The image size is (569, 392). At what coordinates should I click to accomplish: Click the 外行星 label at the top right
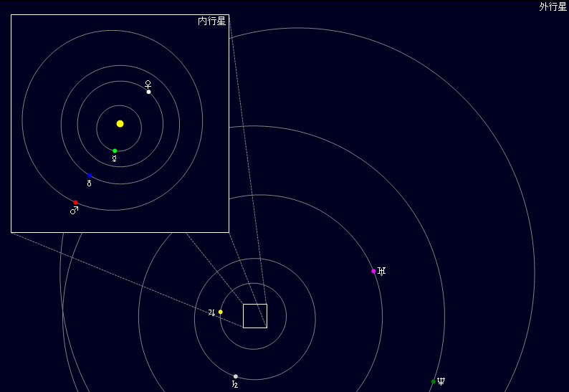553,6
